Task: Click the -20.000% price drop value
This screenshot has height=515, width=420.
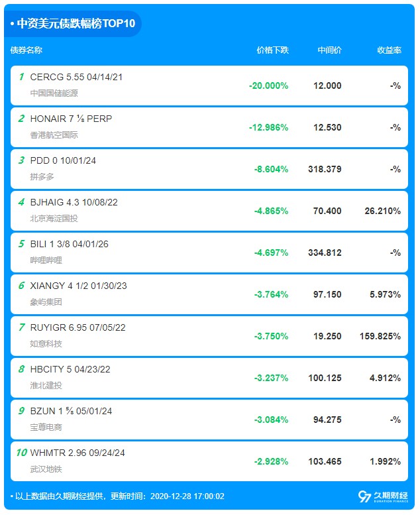Action: click(x=268, y=86)
